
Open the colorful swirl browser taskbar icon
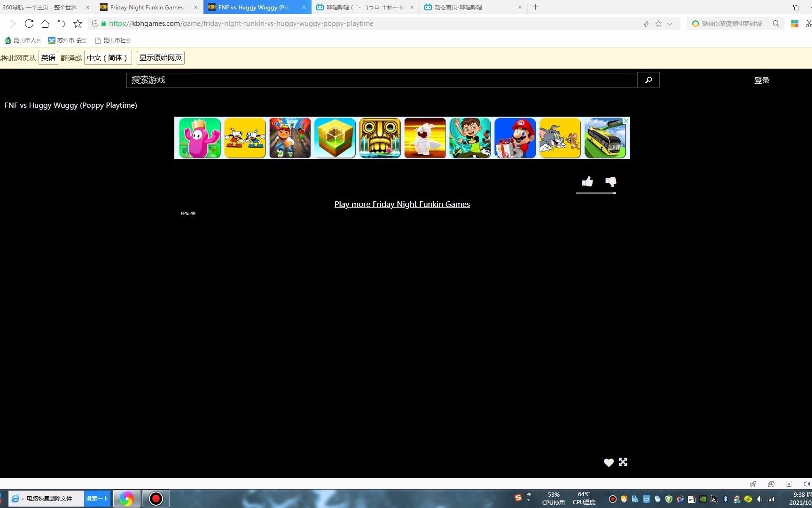click(x=126, y=499)
